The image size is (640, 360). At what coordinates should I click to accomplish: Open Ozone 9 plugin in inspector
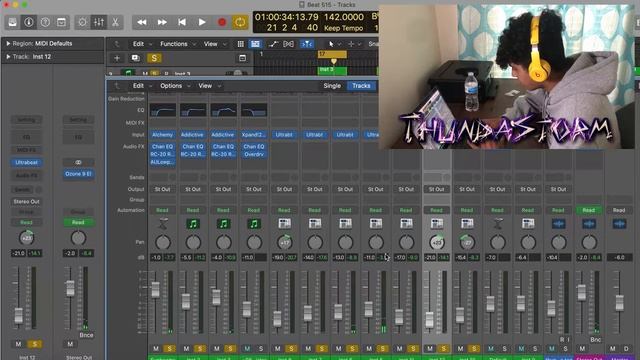pos(78,174)
